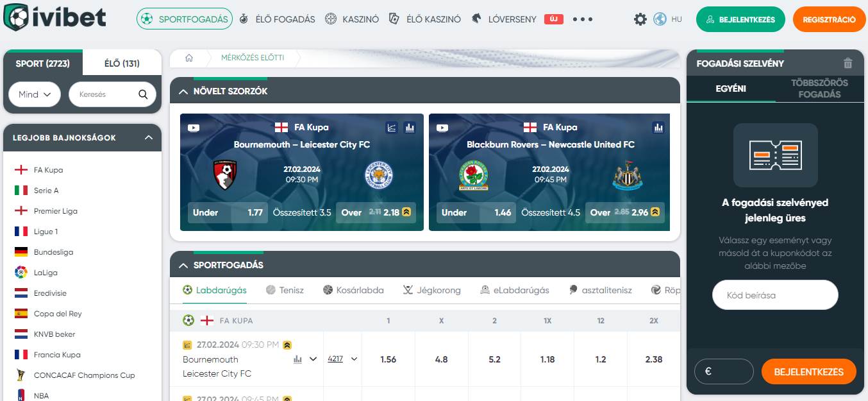
Task: Switch to SPORT (2723) tab
Action: [43, 64]
